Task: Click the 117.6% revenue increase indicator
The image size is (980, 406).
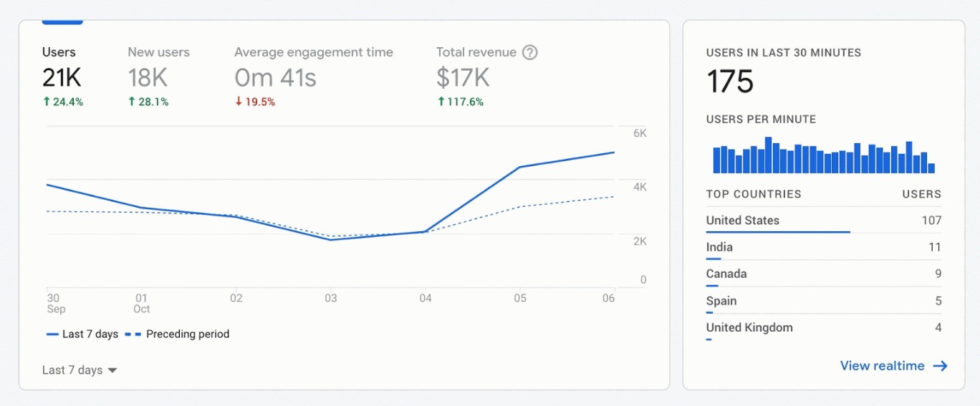Action: click(461, 102)
